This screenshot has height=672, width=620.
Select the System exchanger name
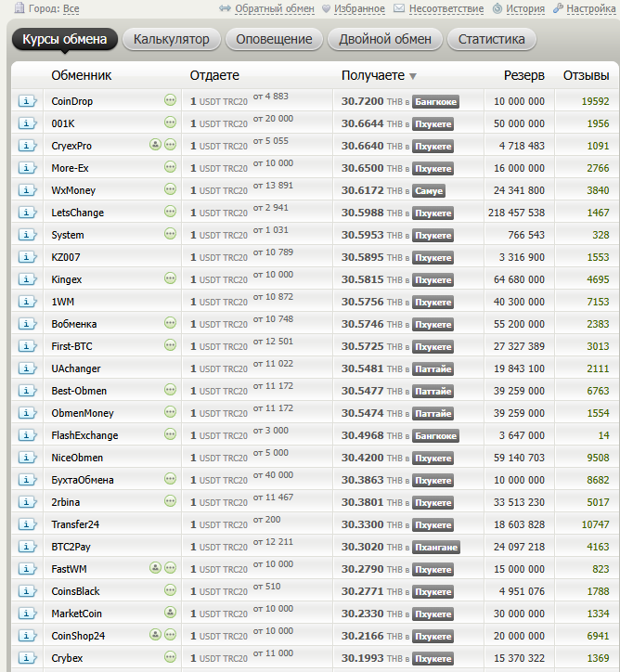(68, 235)
